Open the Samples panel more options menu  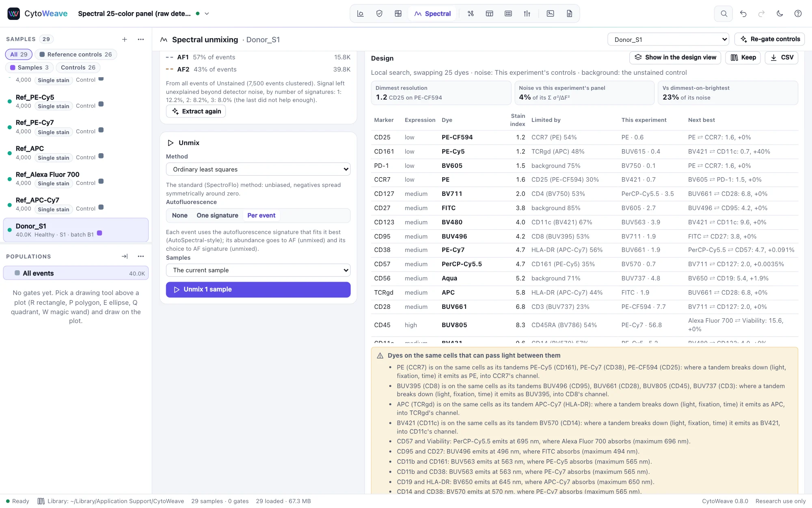141,39
